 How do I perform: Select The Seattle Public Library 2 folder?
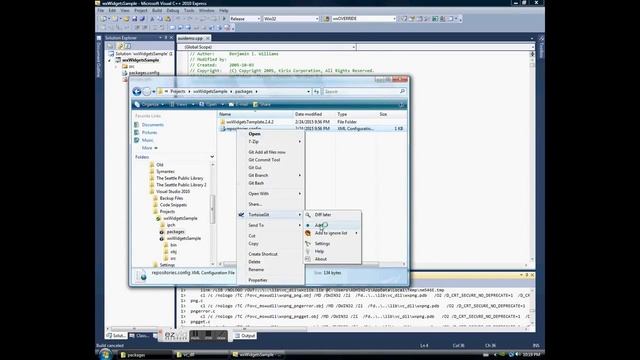click(181, 185)
